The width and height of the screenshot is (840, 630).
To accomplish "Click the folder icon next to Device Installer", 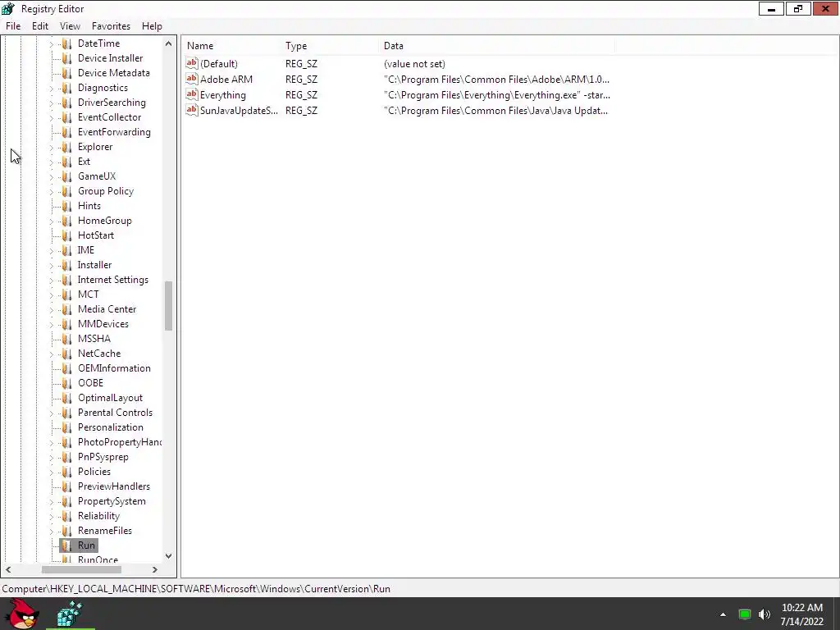I will click(x=67, y=58).
